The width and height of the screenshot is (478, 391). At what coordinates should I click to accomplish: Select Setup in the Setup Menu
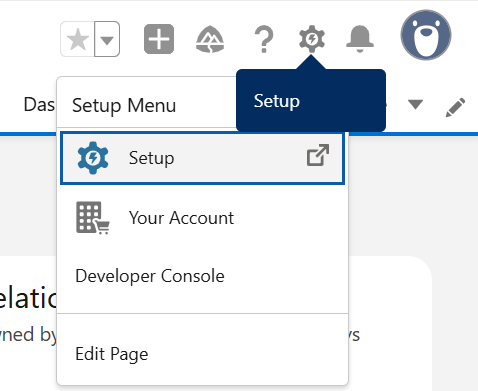[202, 158]
